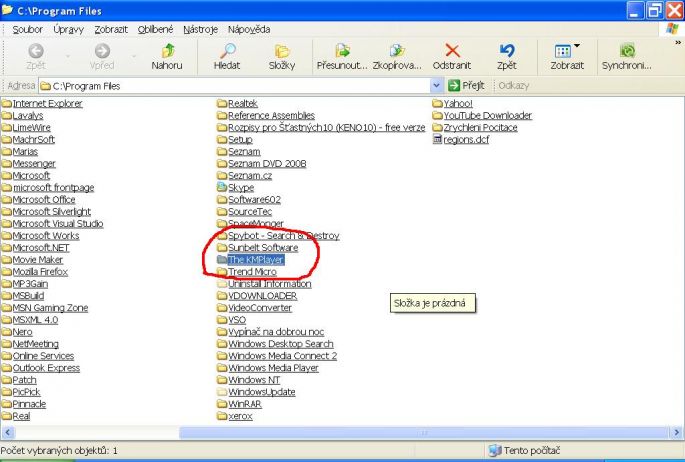Select the Movie Maker folder name
This screenshot has width=685, height=462.
pos(38,259)
